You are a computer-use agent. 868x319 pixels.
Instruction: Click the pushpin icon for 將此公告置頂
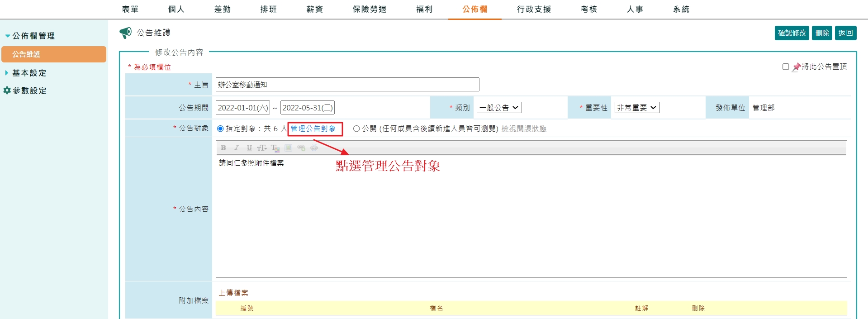point(797,67)
